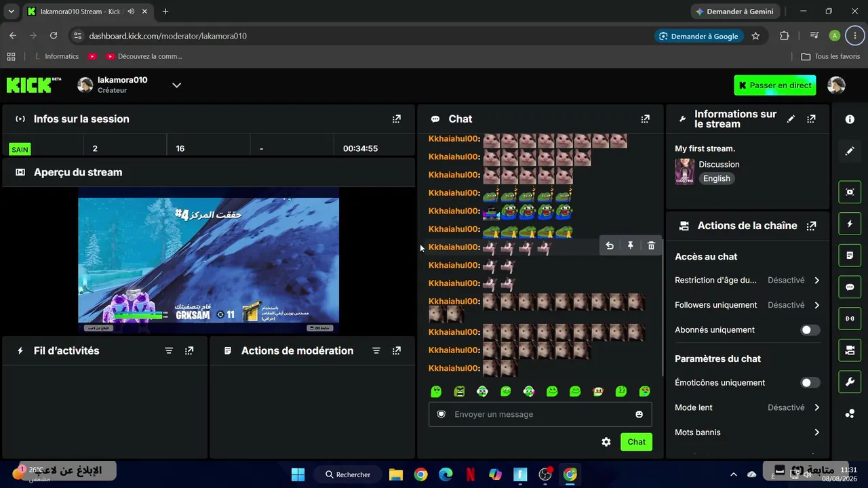
Task: Open the Fil d'activités filter icon
Action: pos(169,351)
